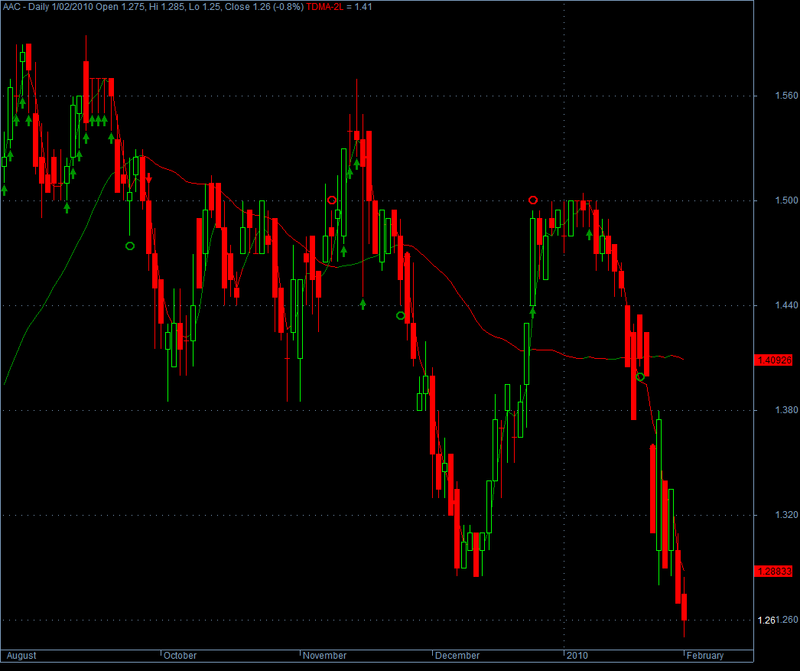
Task: Click the green circle marker in late November
Action: (401, 316)
